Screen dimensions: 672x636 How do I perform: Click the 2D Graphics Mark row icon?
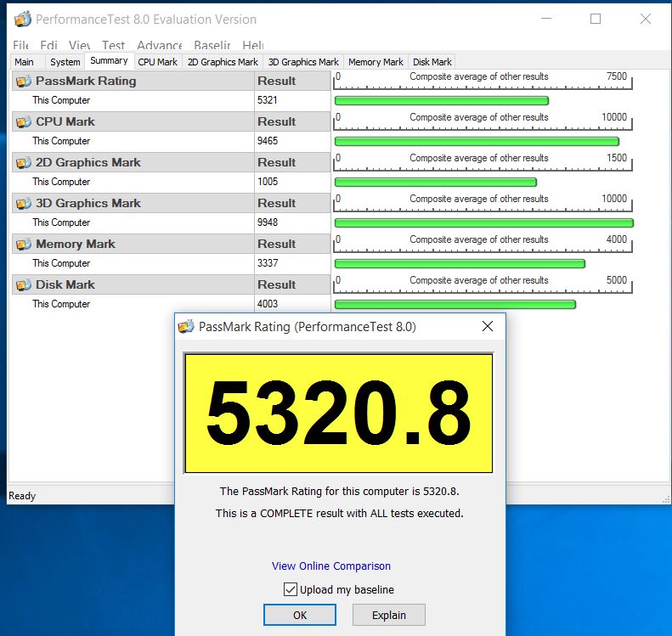(x=24, y=162)
